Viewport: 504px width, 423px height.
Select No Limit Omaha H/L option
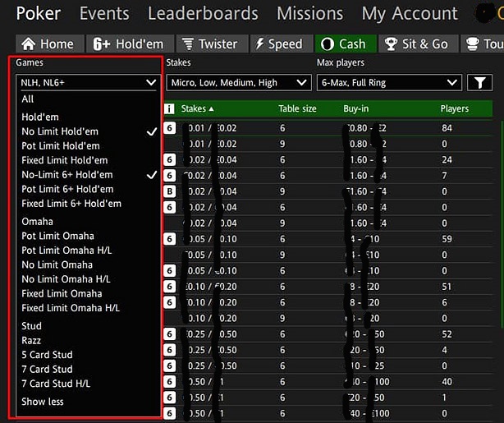[89, 279]
